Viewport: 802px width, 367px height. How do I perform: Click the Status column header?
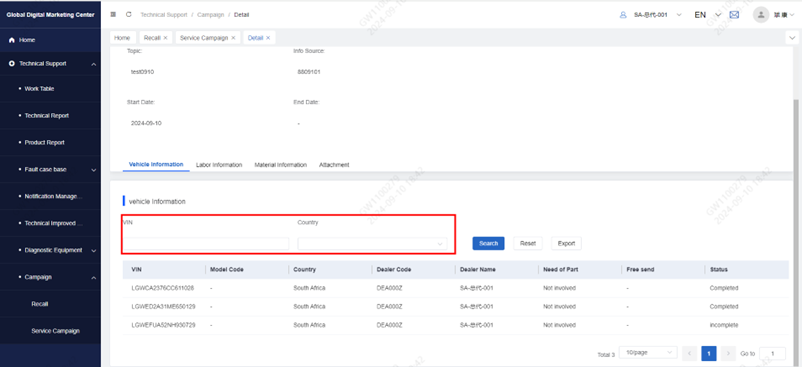coord(719,269)
